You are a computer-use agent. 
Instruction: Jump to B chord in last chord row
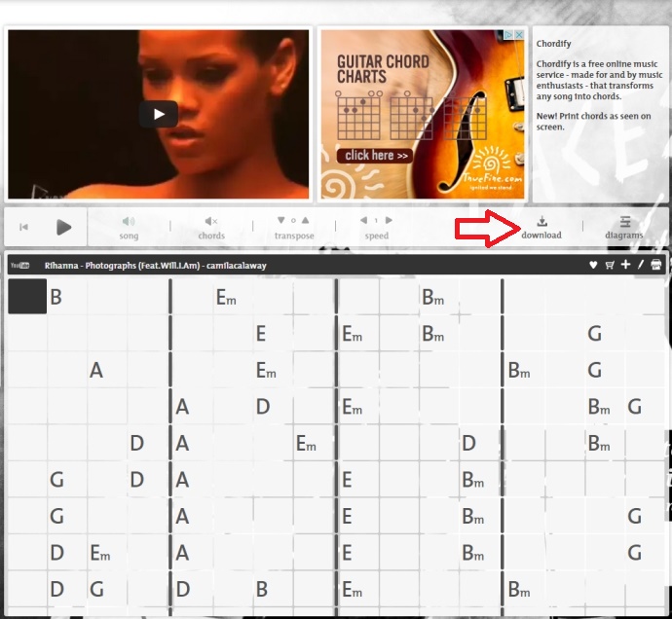262,589
